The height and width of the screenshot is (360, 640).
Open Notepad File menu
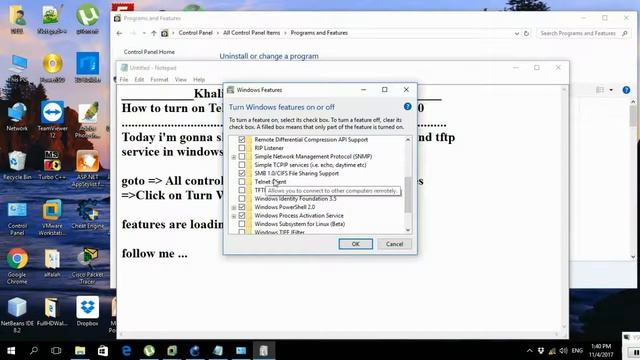pos(124,80)
